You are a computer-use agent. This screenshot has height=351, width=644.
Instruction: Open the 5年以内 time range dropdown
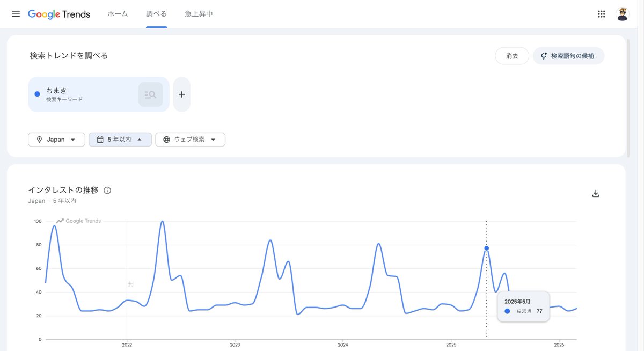click(120, 140)
